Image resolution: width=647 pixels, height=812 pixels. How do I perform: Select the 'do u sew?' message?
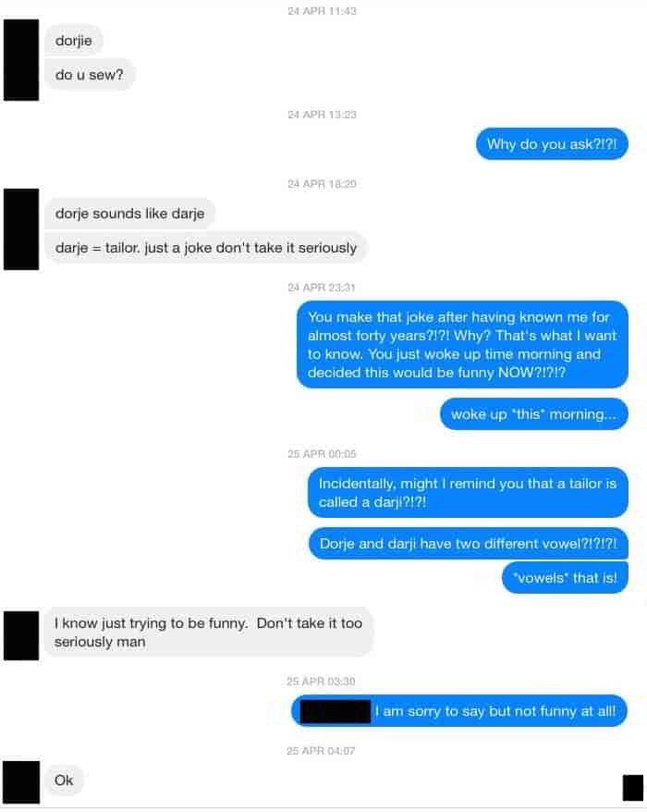point(90,75)
